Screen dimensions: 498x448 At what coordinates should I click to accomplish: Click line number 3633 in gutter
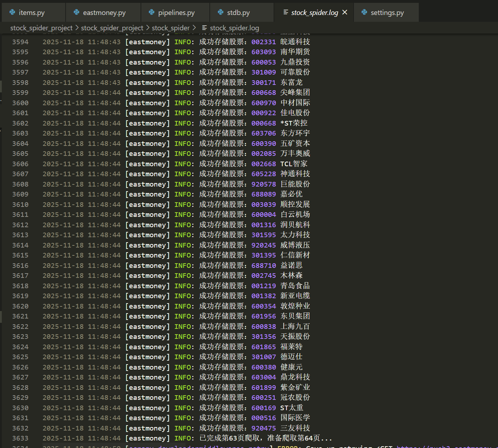coord(20,438)
